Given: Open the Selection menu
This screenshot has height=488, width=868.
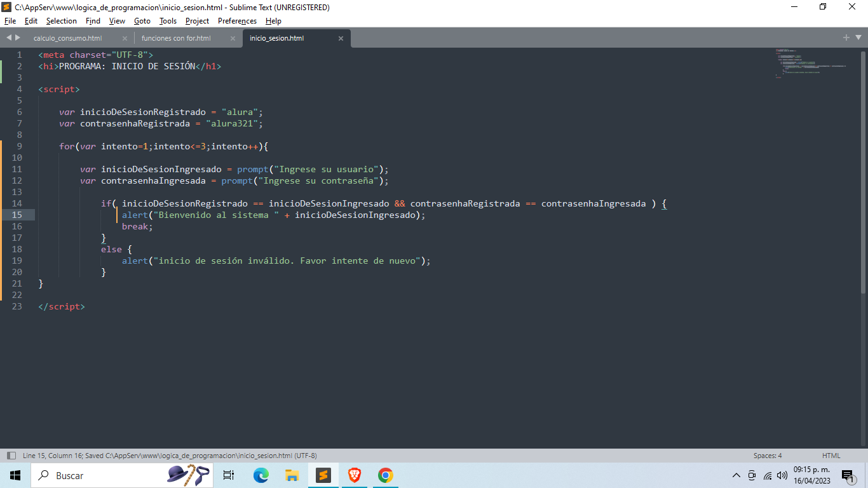Looking at the screenshot, I should pos(62,21).
